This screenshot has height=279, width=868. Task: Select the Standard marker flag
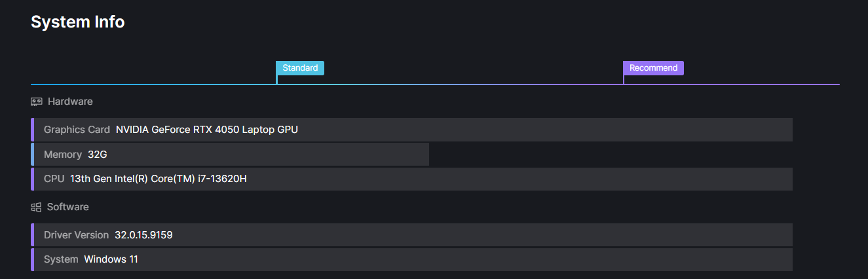point(300,68)
